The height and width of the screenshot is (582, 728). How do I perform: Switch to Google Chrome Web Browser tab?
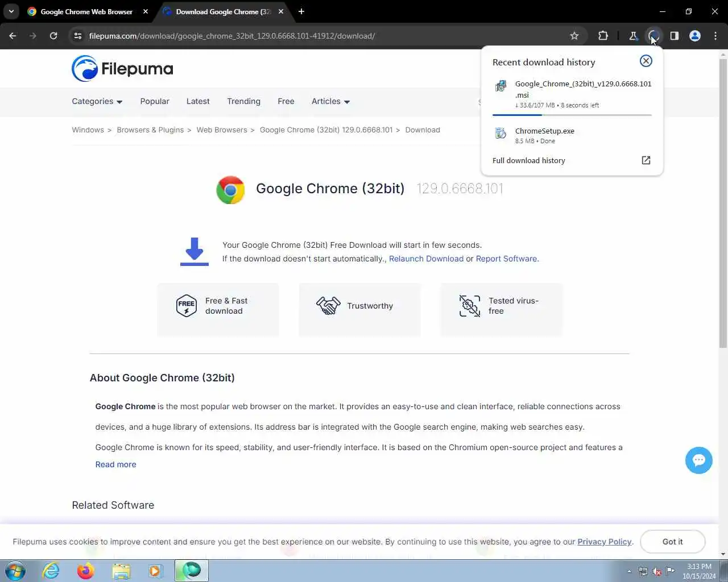point(85,11)
